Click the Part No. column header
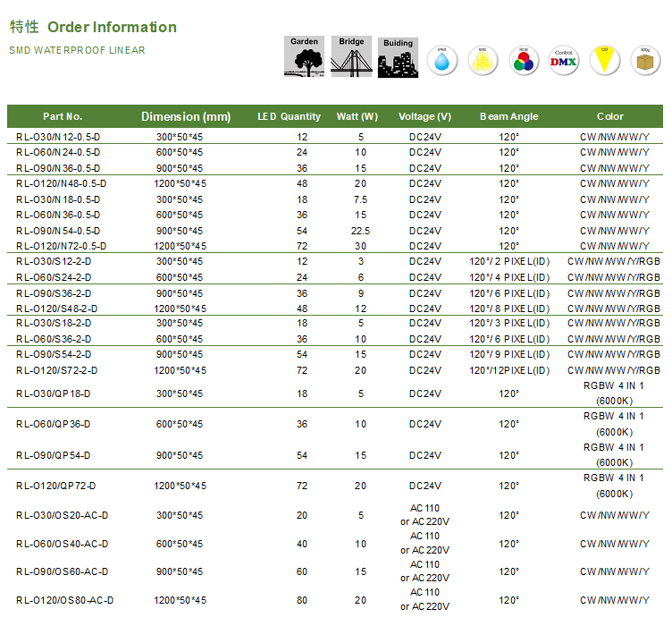672x626 pixels. pyautogui.click(x=63, y=116)
